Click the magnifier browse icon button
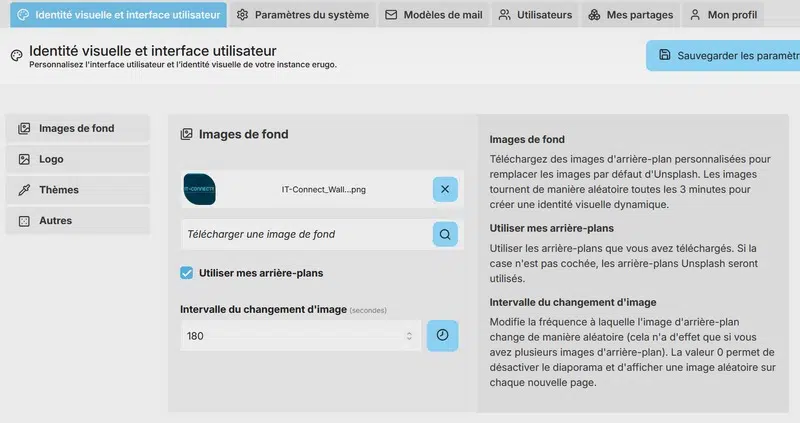 point(445,235)
